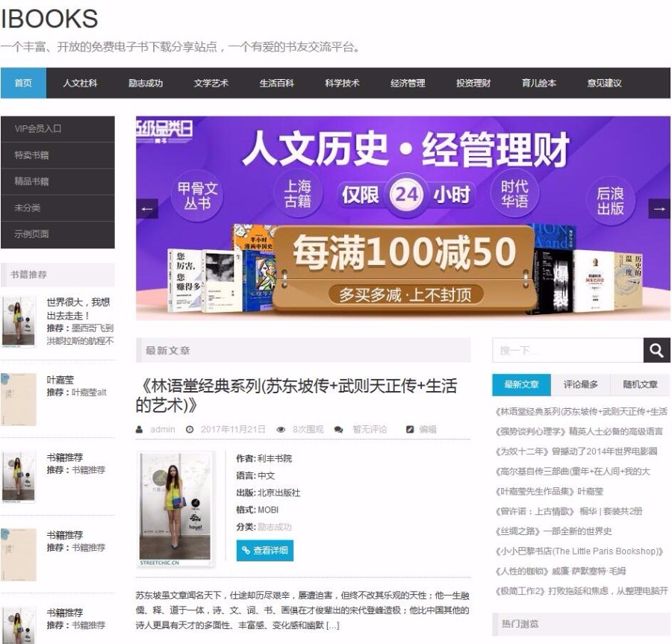Open the 生活百科 navigation item

[277, 83]
